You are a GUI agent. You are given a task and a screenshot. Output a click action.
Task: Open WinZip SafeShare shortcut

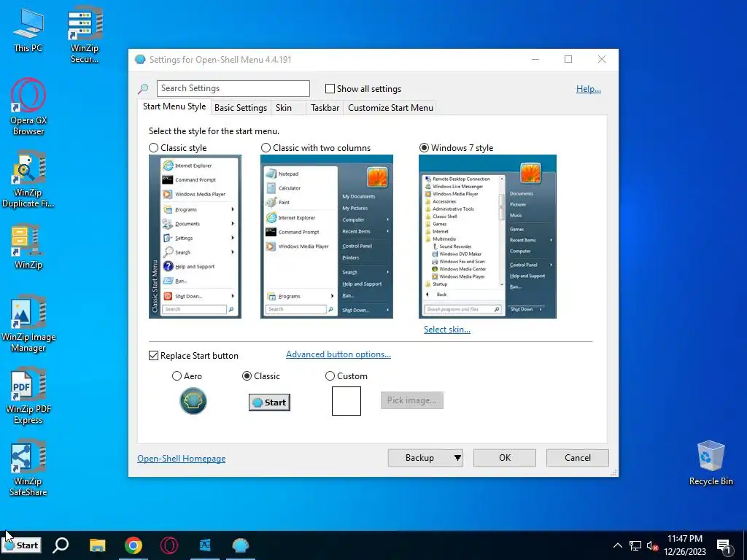pos(28,468)
